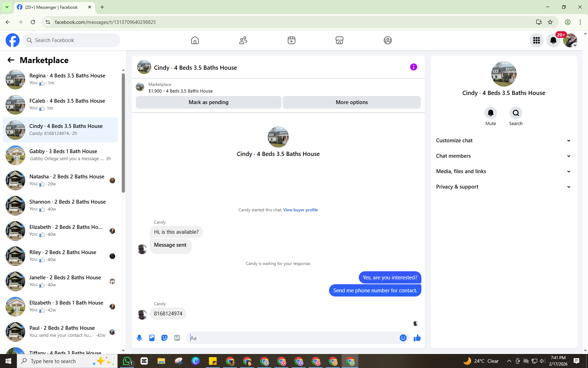Open the FCaleb 4 Beds 3.5 Baths conversation

pyautogui.click(x=60, y=105)
